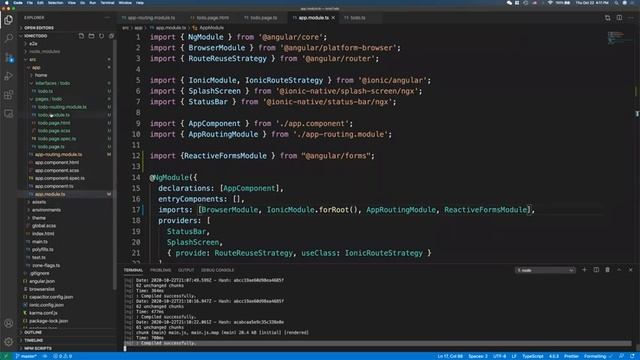Viewport: 640px width, 360px height.
Task: Kill the terminal with trash icon
Action: (x=607, y=270)
